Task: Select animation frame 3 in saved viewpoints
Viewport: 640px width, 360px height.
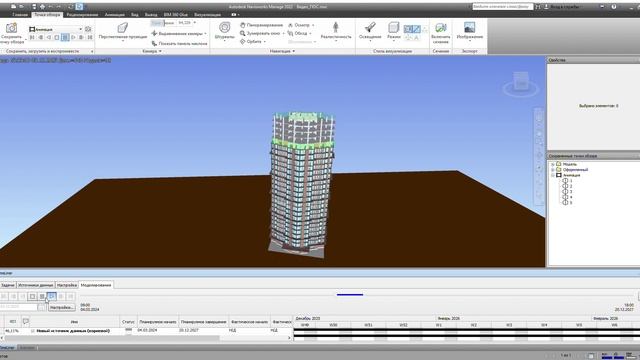Action: tap(567, 191)
